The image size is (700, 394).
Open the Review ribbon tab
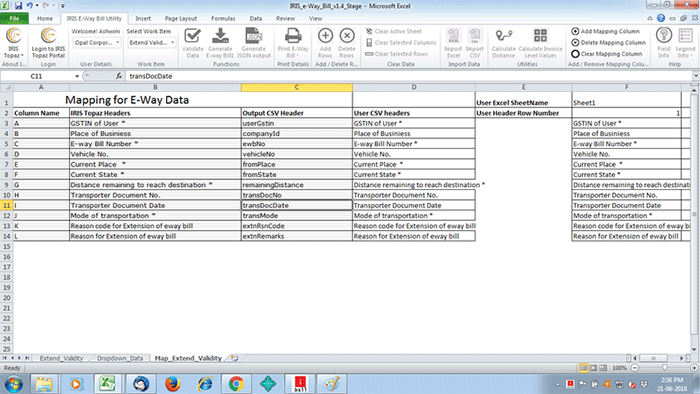[x=285, y=18]
